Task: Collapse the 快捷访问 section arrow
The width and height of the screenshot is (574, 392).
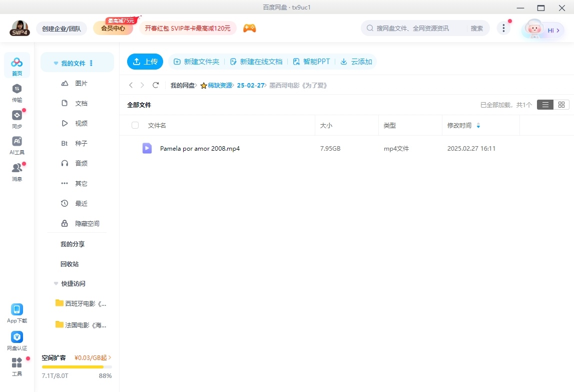Action: coord(56,283)
